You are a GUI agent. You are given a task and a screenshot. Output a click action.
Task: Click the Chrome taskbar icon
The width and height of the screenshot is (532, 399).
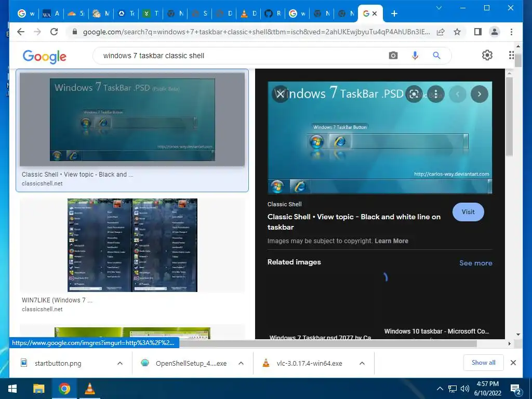(x=64, y=389)
